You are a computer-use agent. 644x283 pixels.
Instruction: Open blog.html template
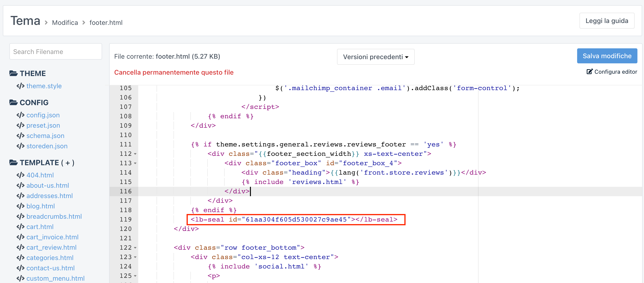pyautogui.click(x=41, y=206)
